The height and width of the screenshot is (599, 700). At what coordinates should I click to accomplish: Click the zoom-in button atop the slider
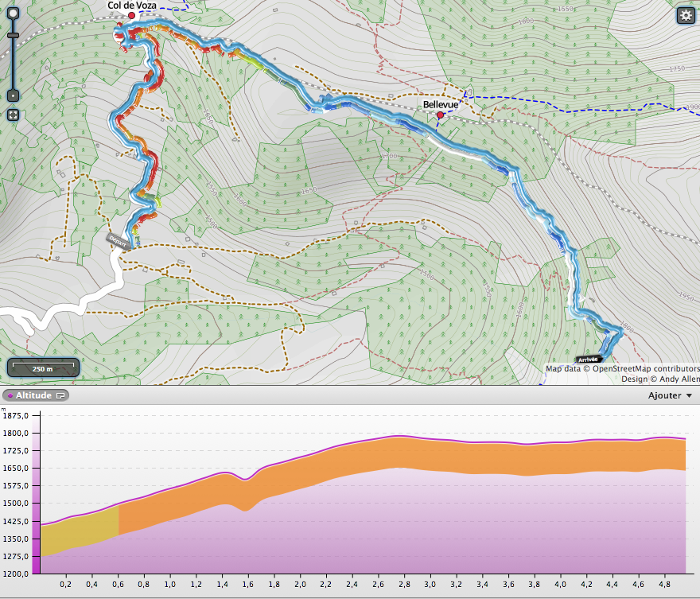(13, 15)
